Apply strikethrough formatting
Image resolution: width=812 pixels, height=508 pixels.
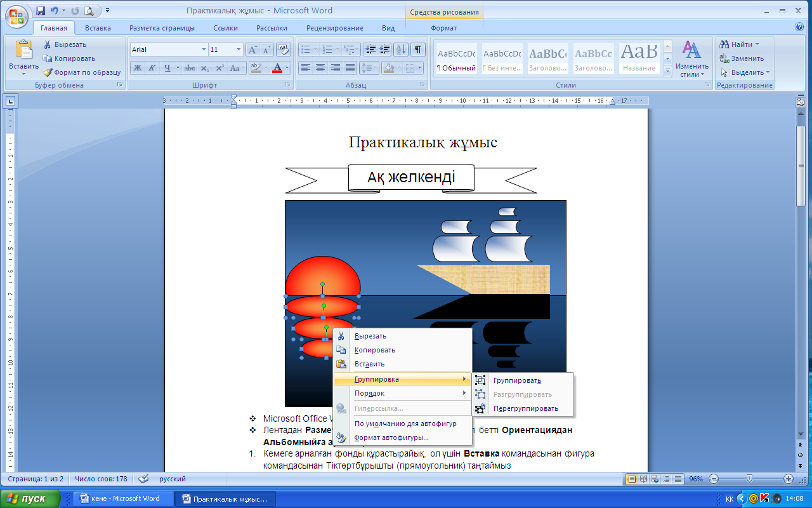tap(189, 68)
